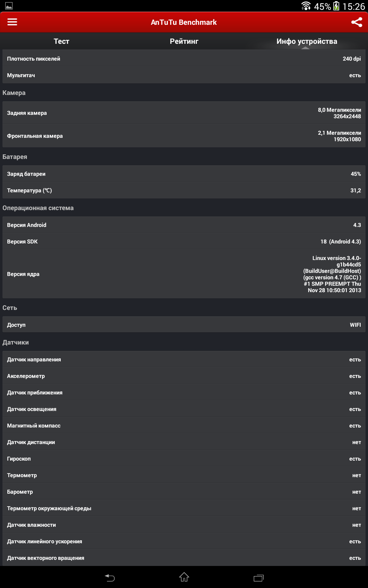
Task: Tap the AnTuTu Benchmark title
Action: point(184,22)
